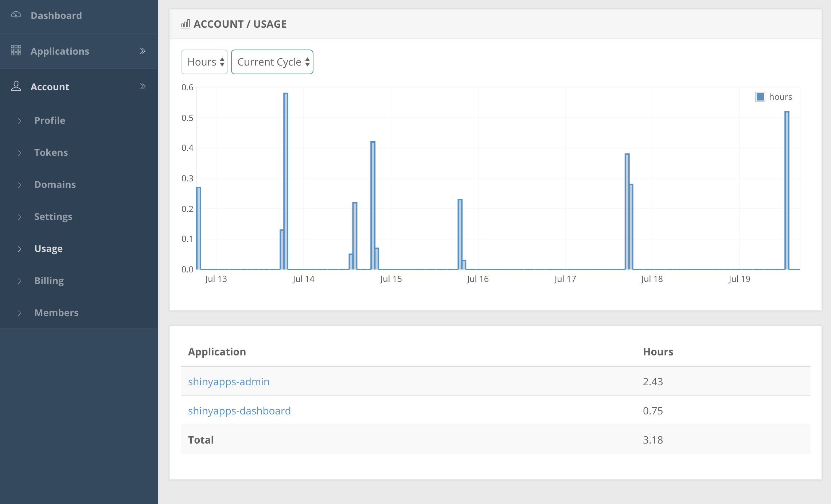Click the arrow beside Profile
This screenshot has height=504, width=831.
pos(19,121)
